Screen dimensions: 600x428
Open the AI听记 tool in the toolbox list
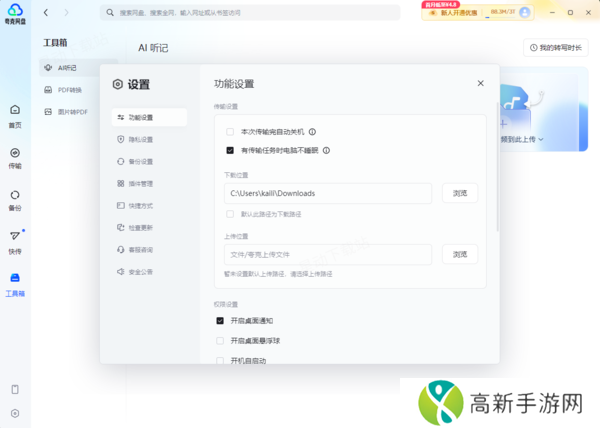click(78, 68)
